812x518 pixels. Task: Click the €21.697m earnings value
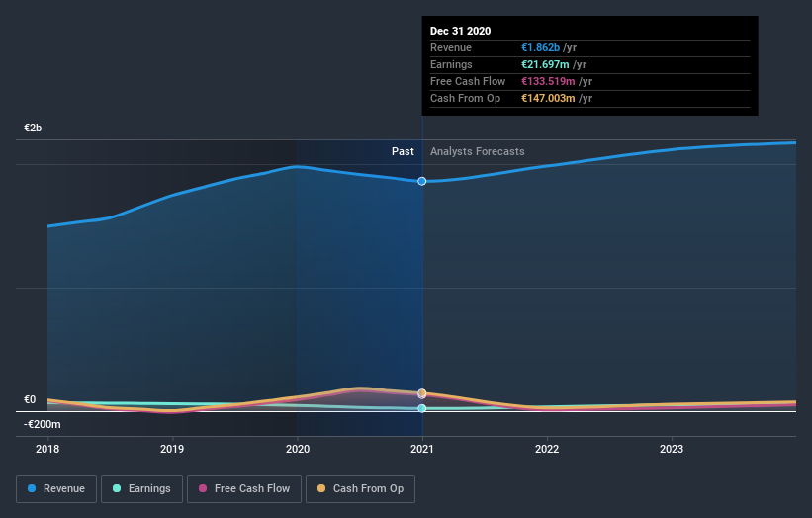[x=545, y=64]
